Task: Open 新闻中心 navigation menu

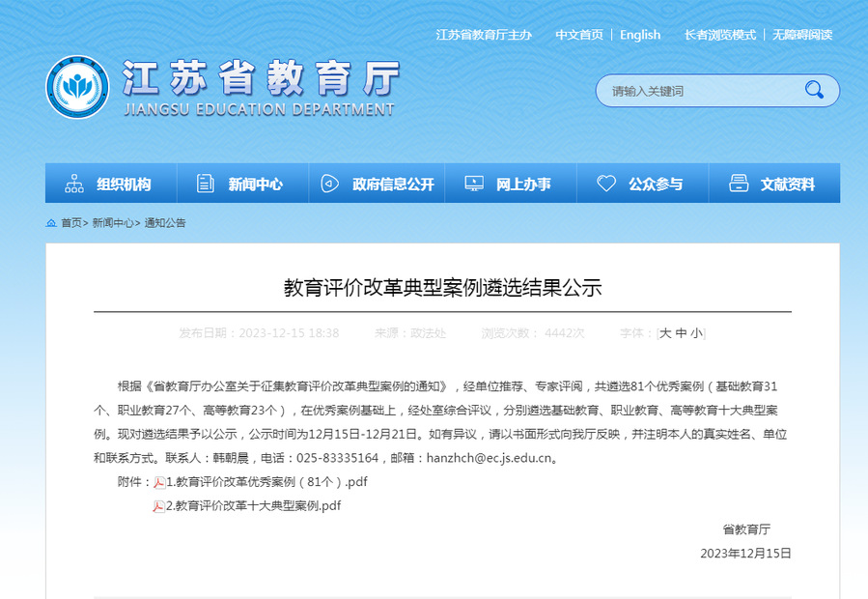Action: [x=242, y=184]
